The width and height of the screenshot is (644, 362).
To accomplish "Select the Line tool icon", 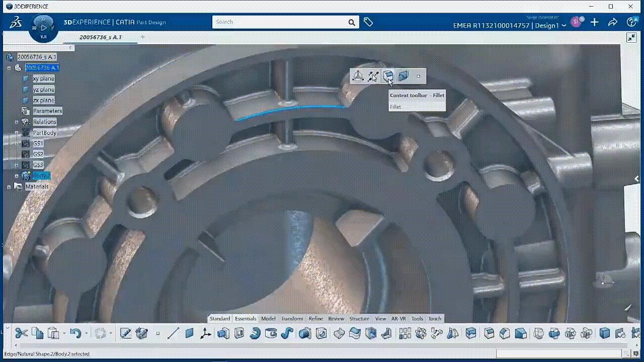I will pyautogui.click(x=173, y=333).
